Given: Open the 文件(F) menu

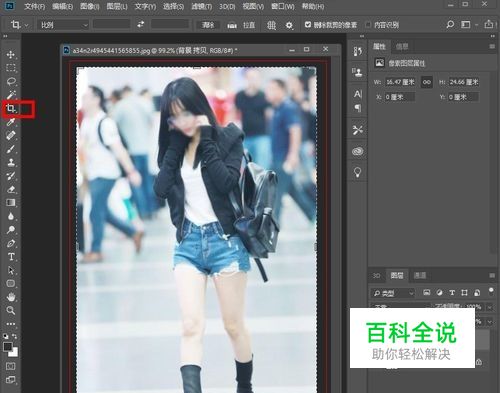Looking at the screenshot, I should tap(35, 6).
